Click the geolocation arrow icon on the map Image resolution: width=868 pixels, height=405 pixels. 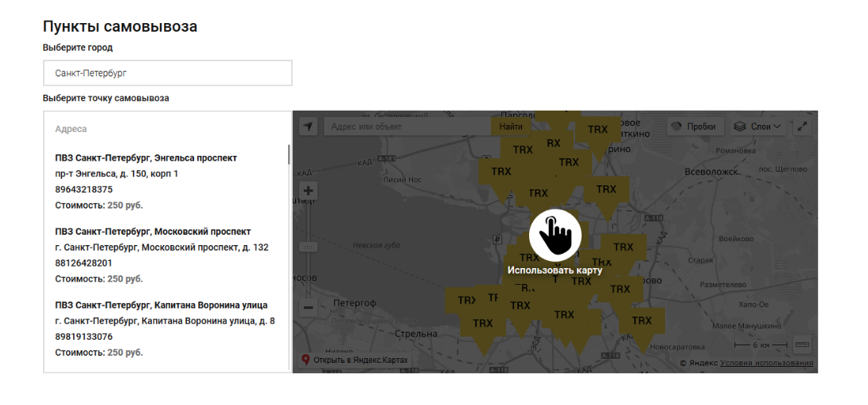point(309,127)
